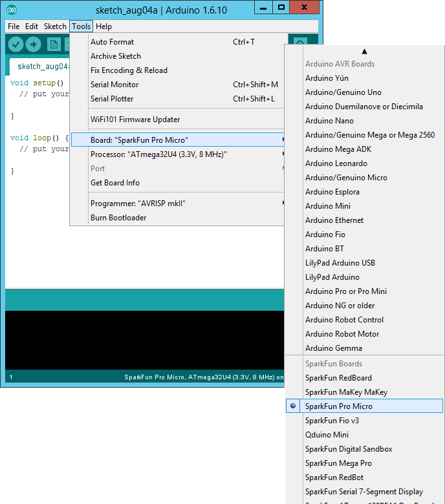The height and width of the screenshot is (504, 445).
Task: Select Arduino Robot Motor board
Action: [364, 333]
